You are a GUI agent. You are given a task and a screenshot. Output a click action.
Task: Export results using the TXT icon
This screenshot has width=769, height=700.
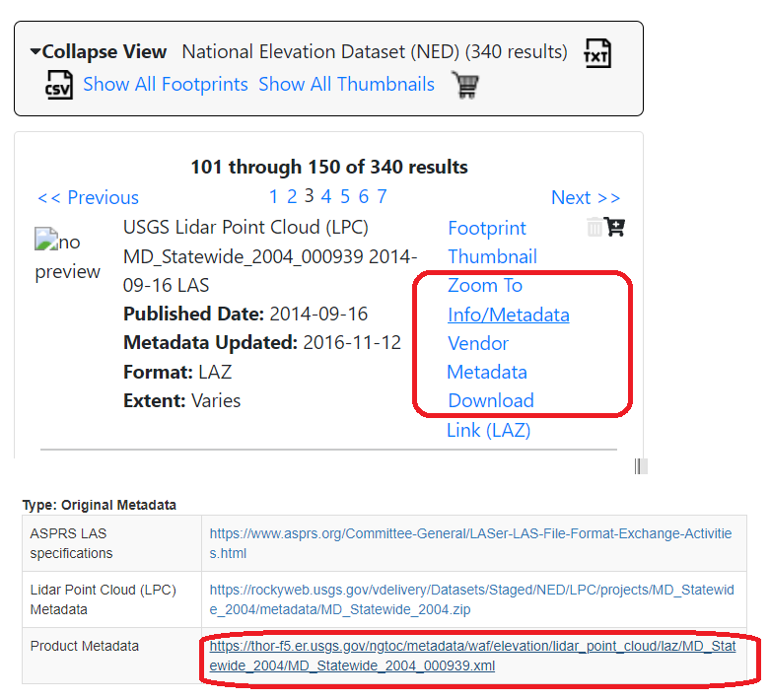597,53
